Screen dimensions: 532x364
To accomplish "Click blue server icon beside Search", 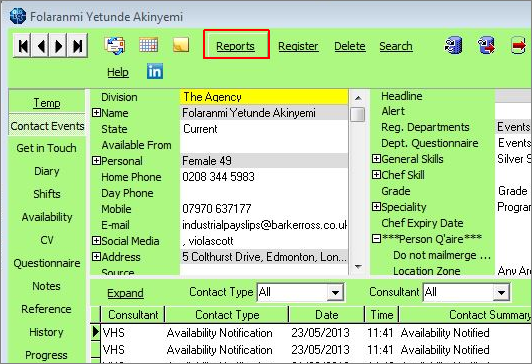I will coord(453,45).
